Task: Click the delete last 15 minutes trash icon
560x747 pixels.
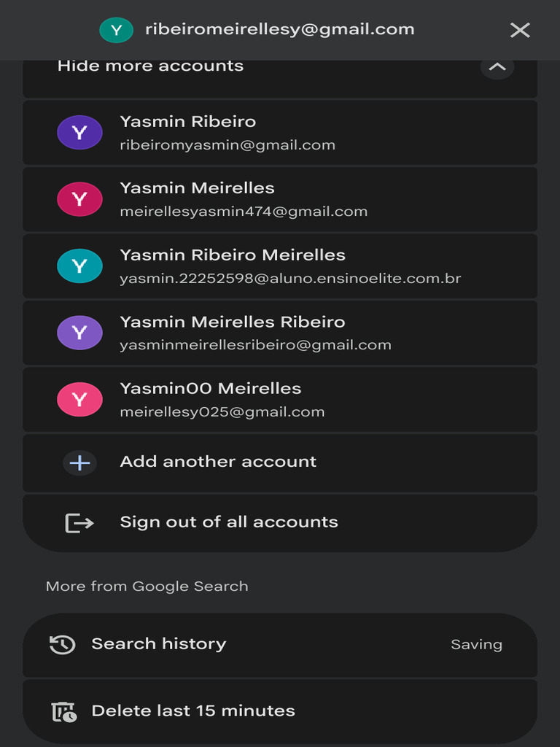Action: [63, 712]
